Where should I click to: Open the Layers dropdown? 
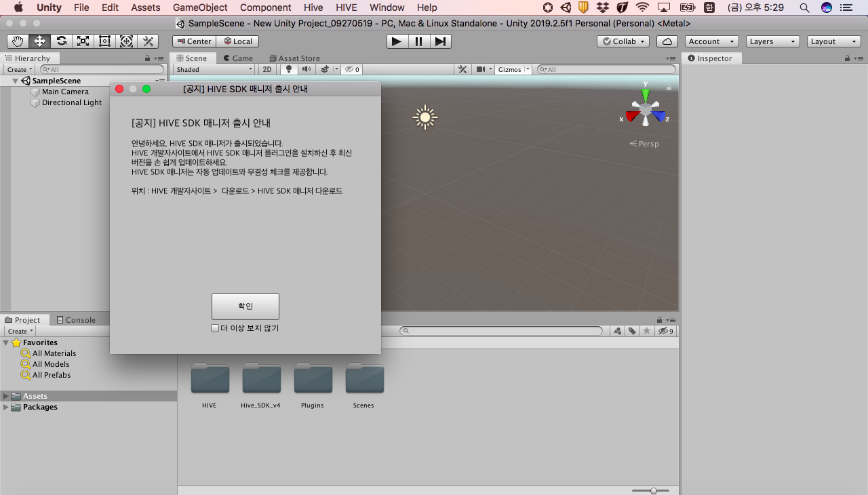click(x=772, y=41)
